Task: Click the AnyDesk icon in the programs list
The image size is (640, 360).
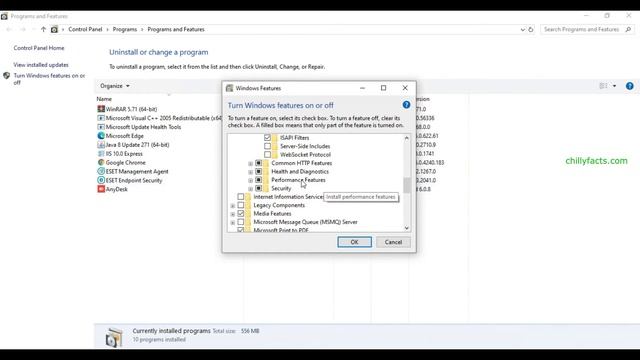Action: click(x=101, y=189)
